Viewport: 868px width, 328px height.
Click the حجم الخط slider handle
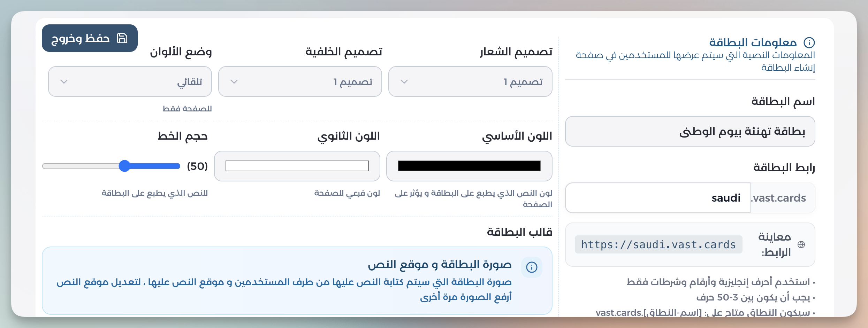pos(124,166)
